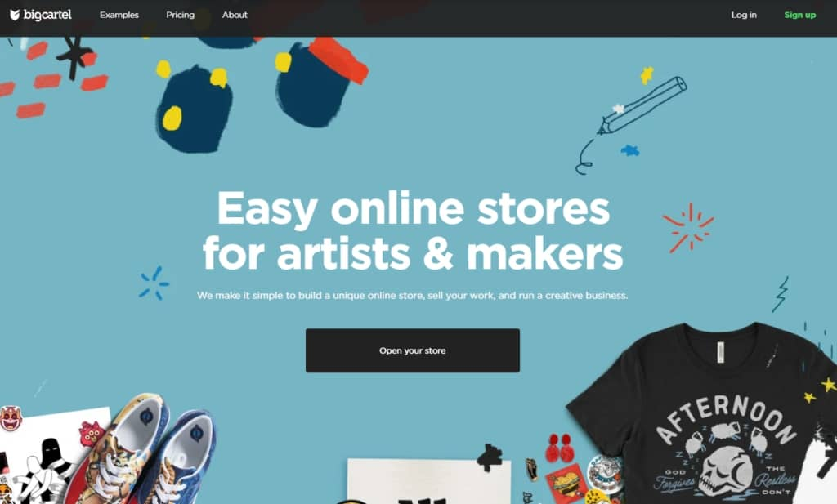Screen dimensions: 837x504
Task: Click the green Sign up link
Action: [x=799, y=15]
